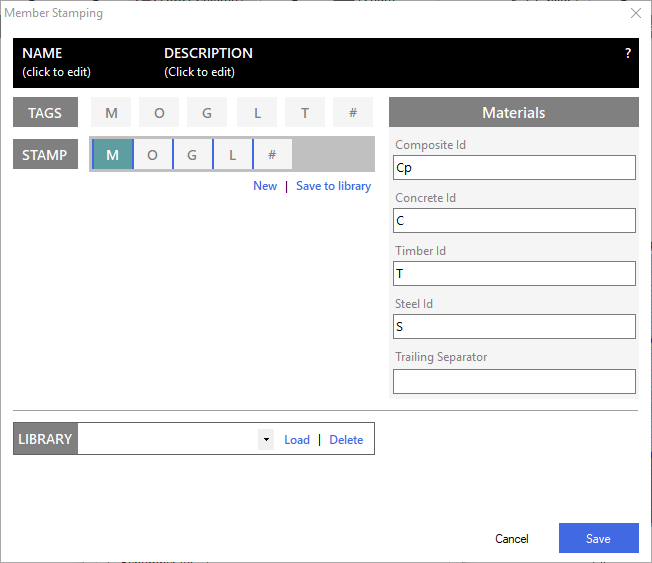Cancel the Member Stamping dialog
The image size is (652, 563).
click(512, 539)
